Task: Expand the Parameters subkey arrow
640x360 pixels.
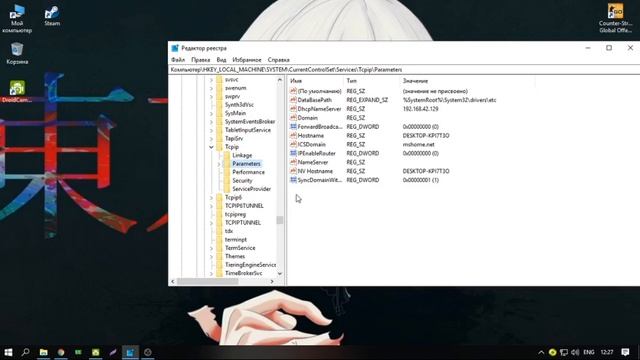Action: pos(219,164)
